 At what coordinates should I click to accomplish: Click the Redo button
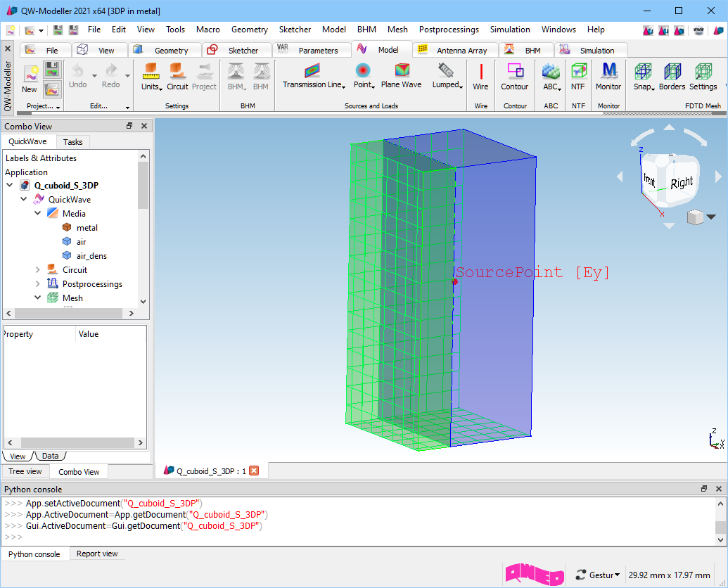click(x=111, y=77)
